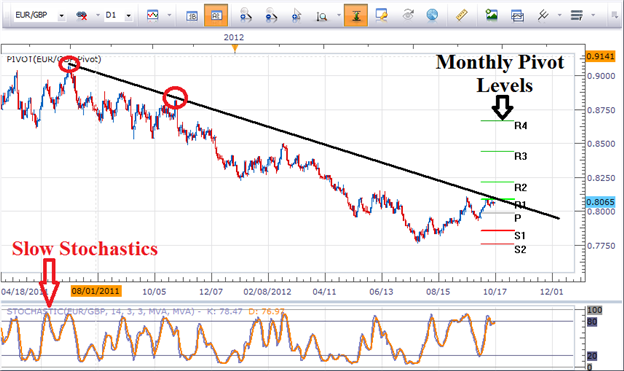Expand the chart type dropdown arrow

[x=169, y=16]
